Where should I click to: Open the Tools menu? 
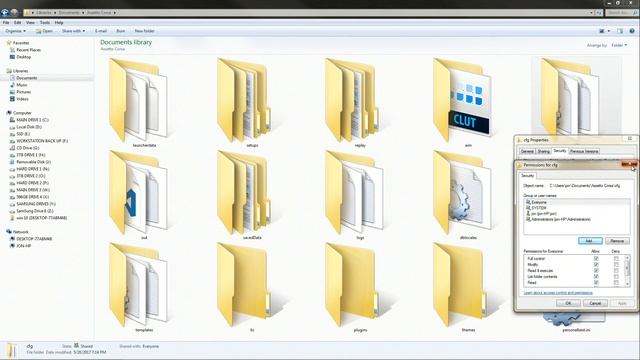pos(44,22)
